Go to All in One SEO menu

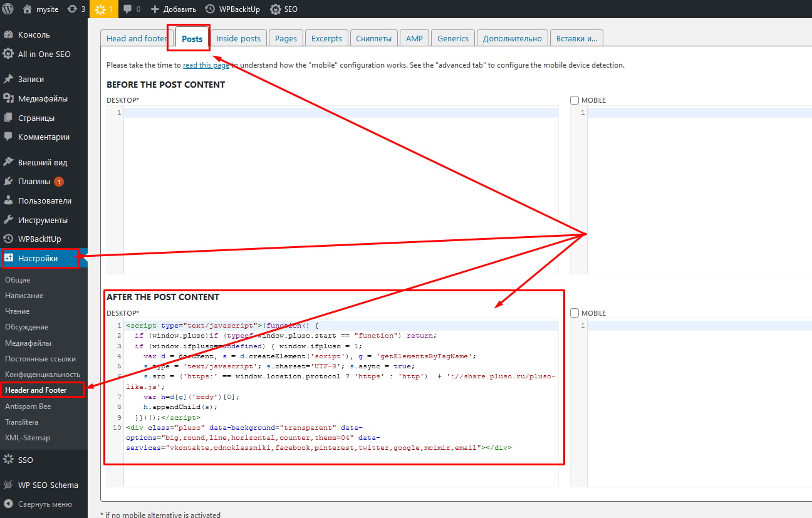pos(44,54)
